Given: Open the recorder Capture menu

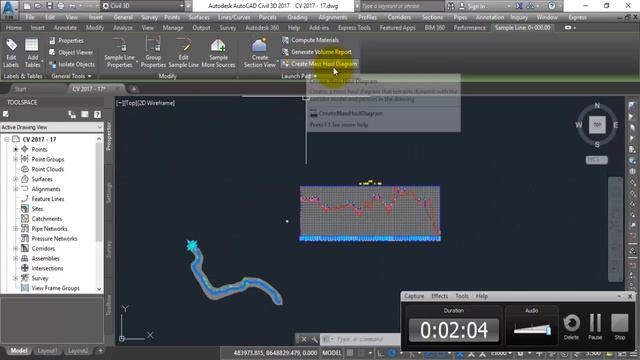Looking at the screenshot, I should (x=414, y=296).
